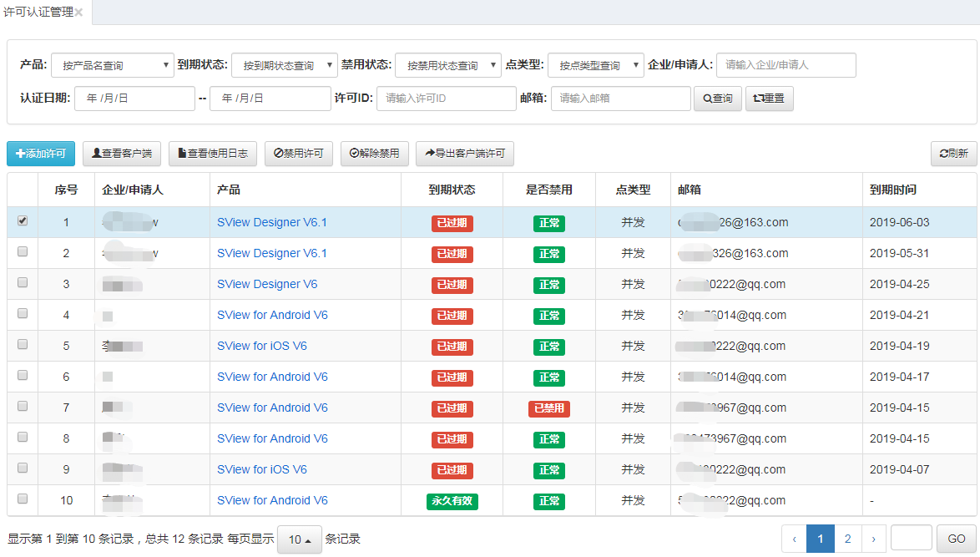This screenshot has width=980, height=557.
Task: Focus the 企业/申请人 input field
Action: (786, 65)
